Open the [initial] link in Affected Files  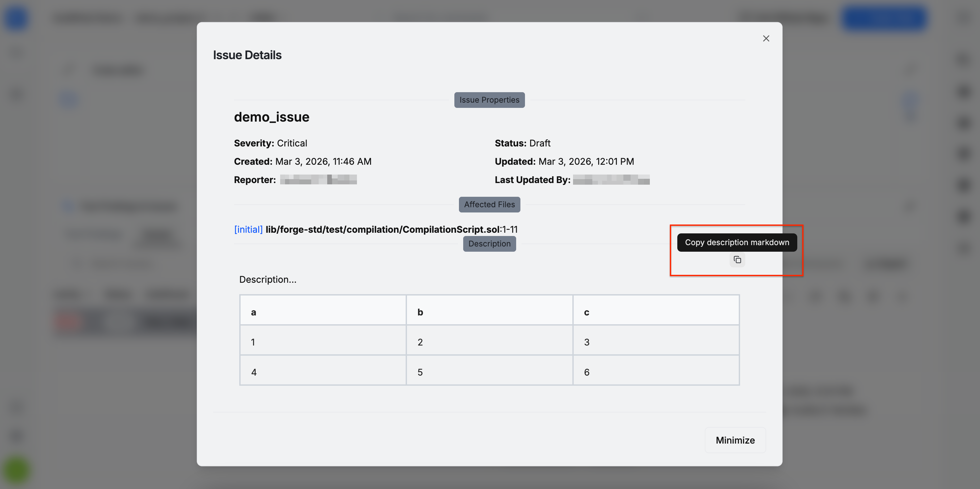tap(248, 229)
